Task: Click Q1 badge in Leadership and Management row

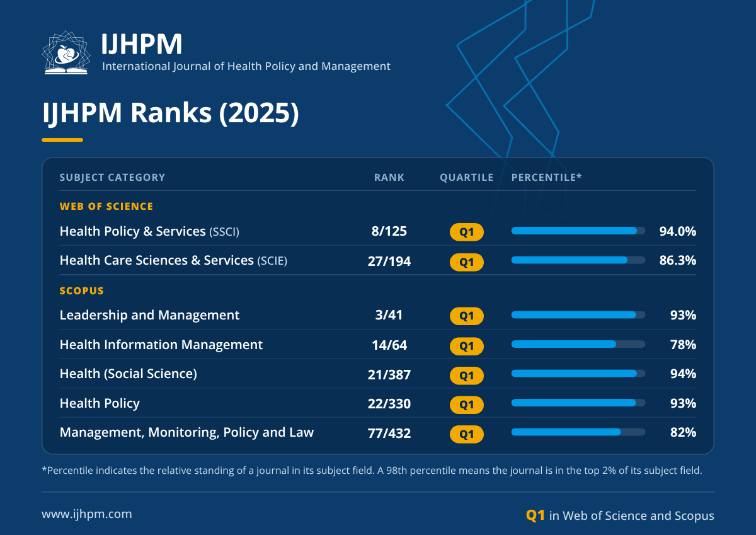Action: point(467,316)
